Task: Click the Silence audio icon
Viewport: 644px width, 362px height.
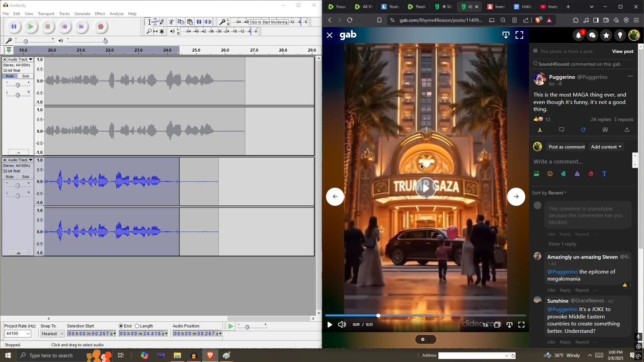Action: (208, 22)
